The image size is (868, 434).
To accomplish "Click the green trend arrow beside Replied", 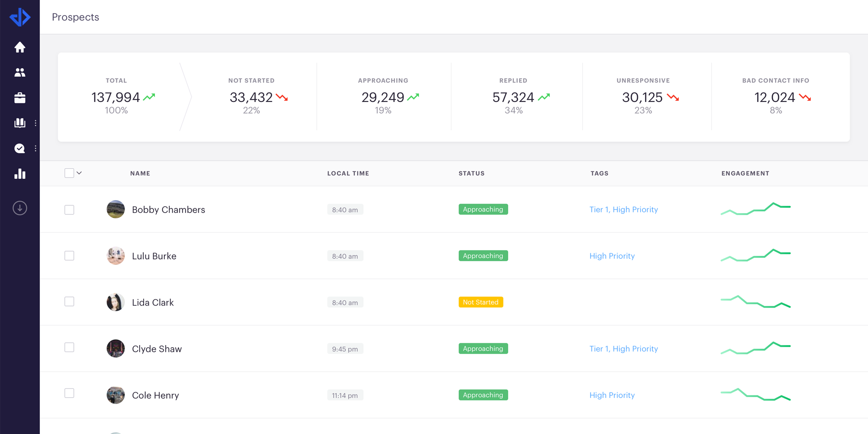I will [x=544, y=97].
